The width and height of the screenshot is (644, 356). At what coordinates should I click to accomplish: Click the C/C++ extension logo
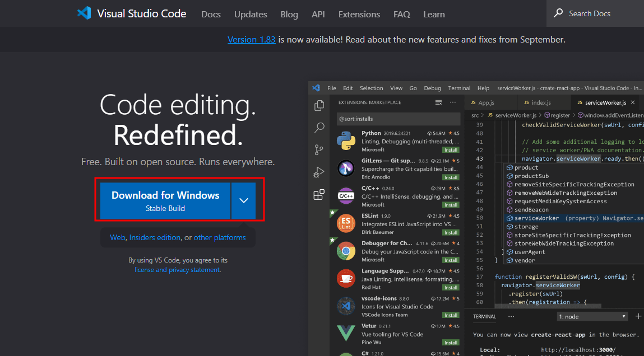[346, 196]
